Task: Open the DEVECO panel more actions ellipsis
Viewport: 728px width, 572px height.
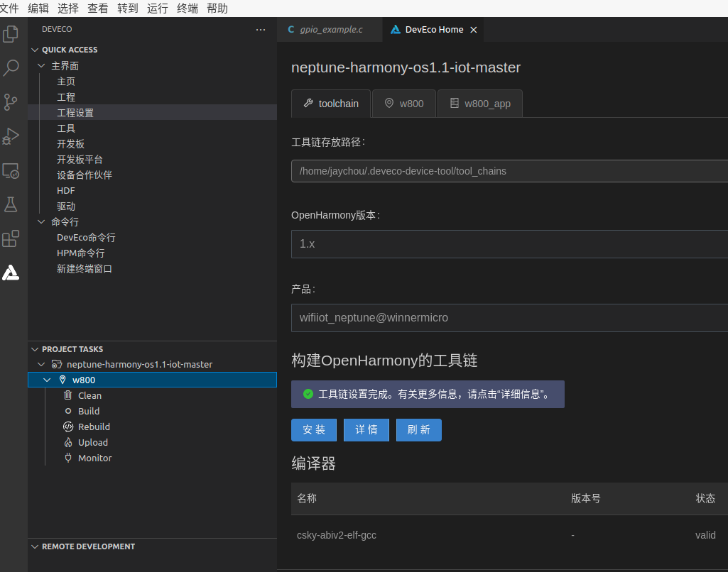Action: (x=261, y=30)
